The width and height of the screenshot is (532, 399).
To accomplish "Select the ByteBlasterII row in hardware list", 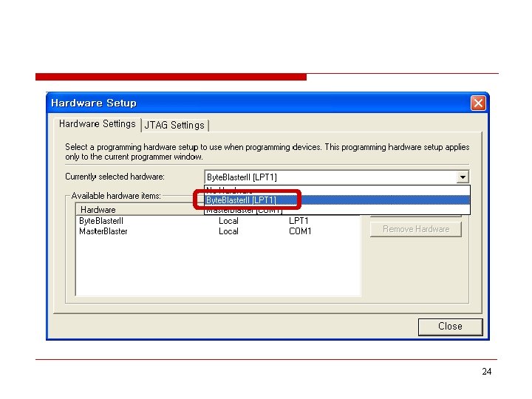I will 217,221.
